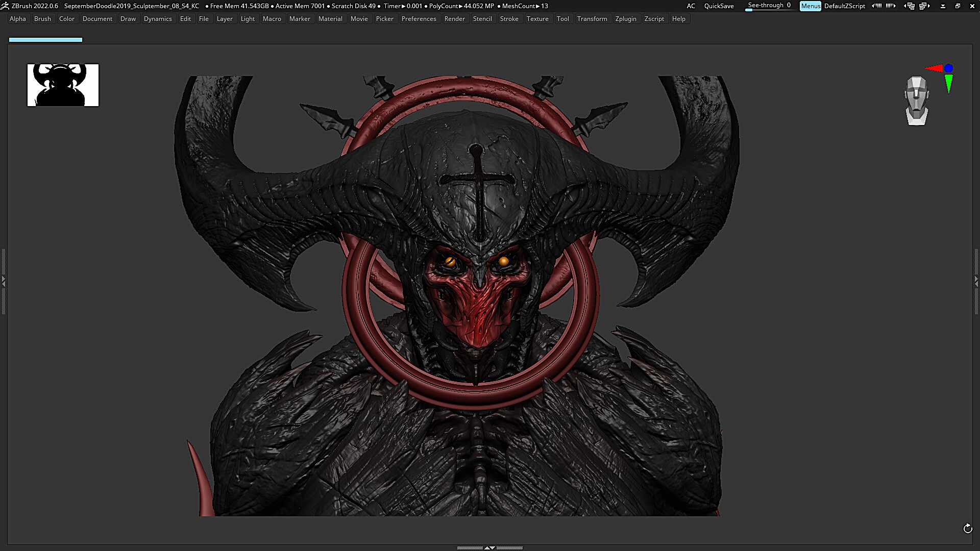
Task: Toggle the AC auto-collapse button
Action: click(x=691, y=6)
